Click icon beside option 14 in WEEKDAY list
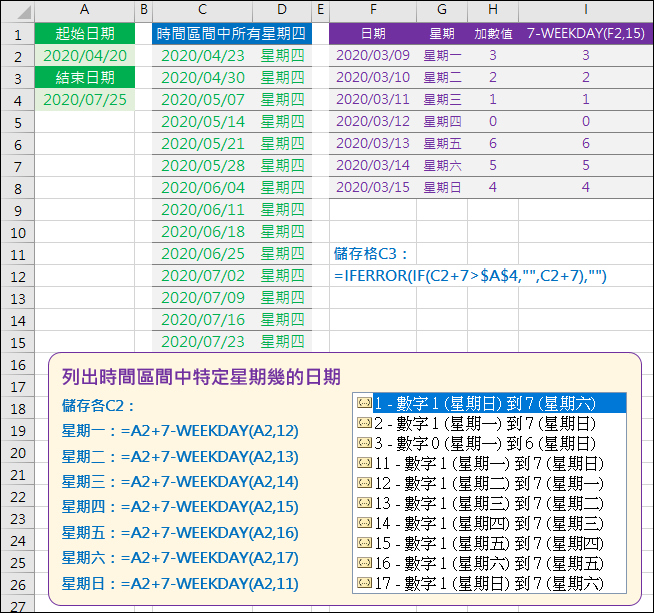This screenshot has width=654, height=613. pos(365,523)
